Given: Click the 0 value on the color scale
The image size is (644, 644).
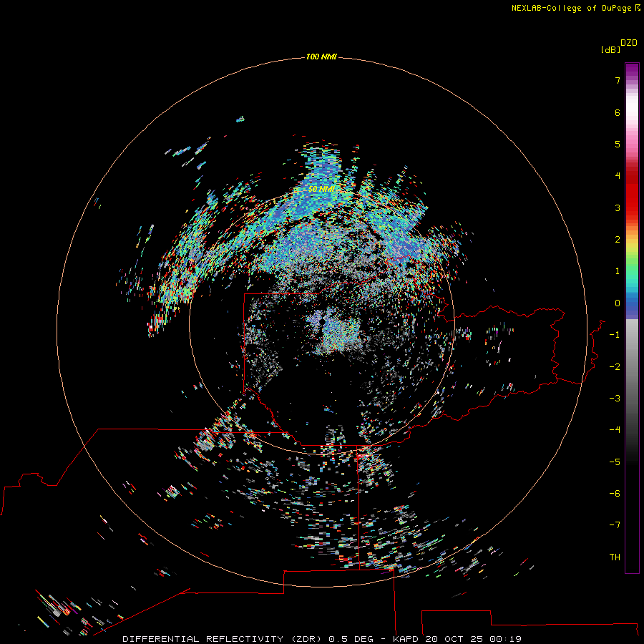Looking at the screenshot, I should [618, 303].
